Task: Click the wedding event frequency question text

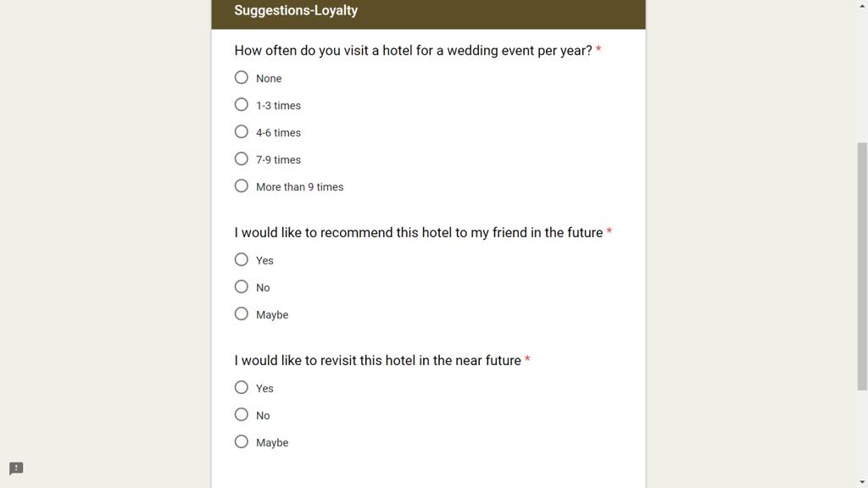Action: point(413,51)
